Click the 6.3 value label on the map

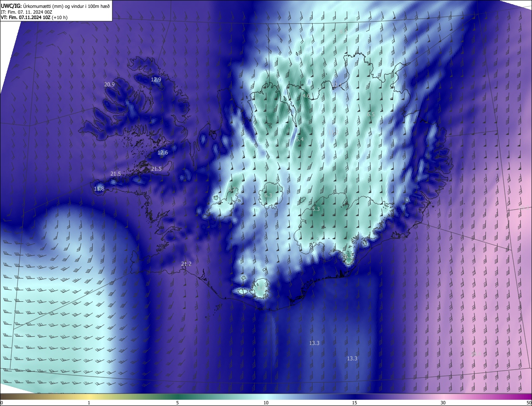pyautogui.click(x=268, y=195)
